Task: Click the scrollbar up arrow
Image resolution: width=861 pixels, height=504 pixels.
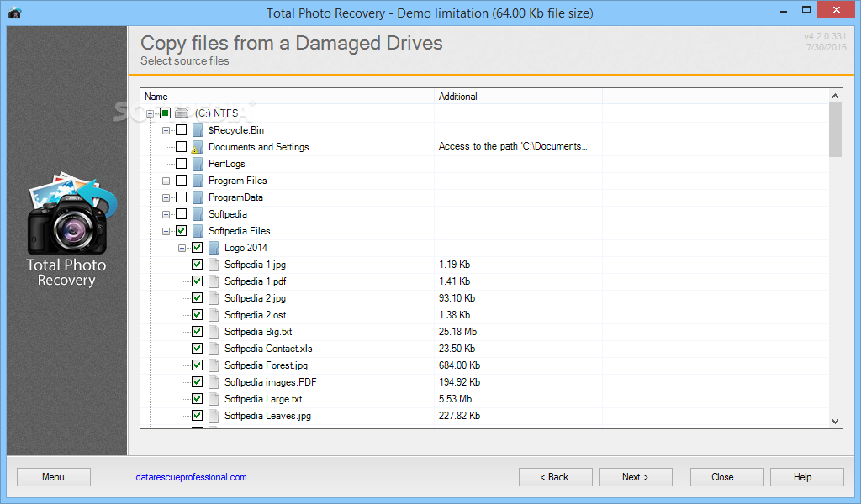Action: tap(835, 96)
